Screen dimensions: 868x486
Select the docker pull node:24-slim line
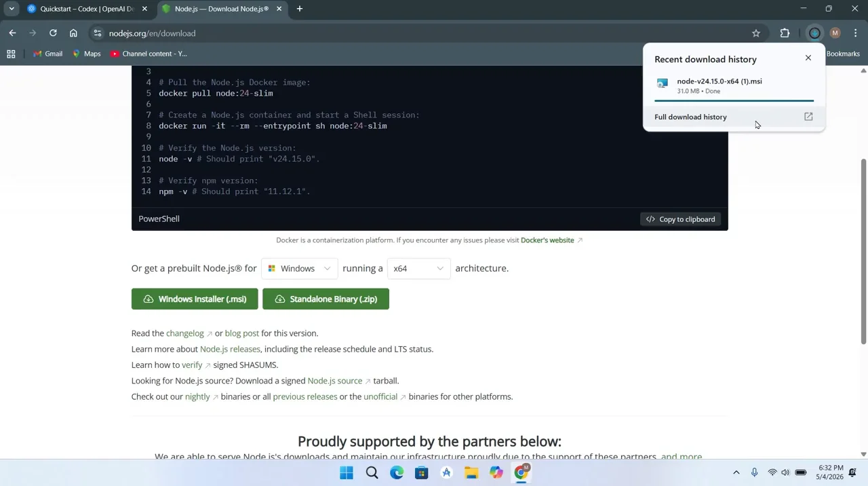coord(216,93)
